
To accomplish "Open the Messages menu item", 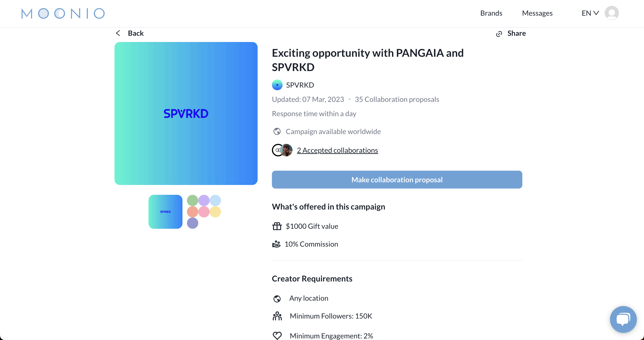I will pos(537,13).
